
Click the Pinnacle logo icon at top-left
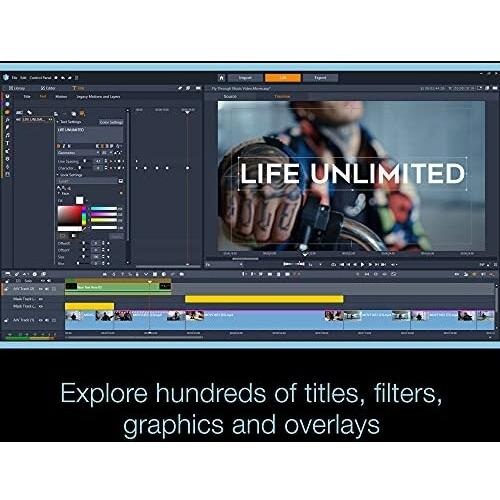pyautogui.click(x=6, y=78)
